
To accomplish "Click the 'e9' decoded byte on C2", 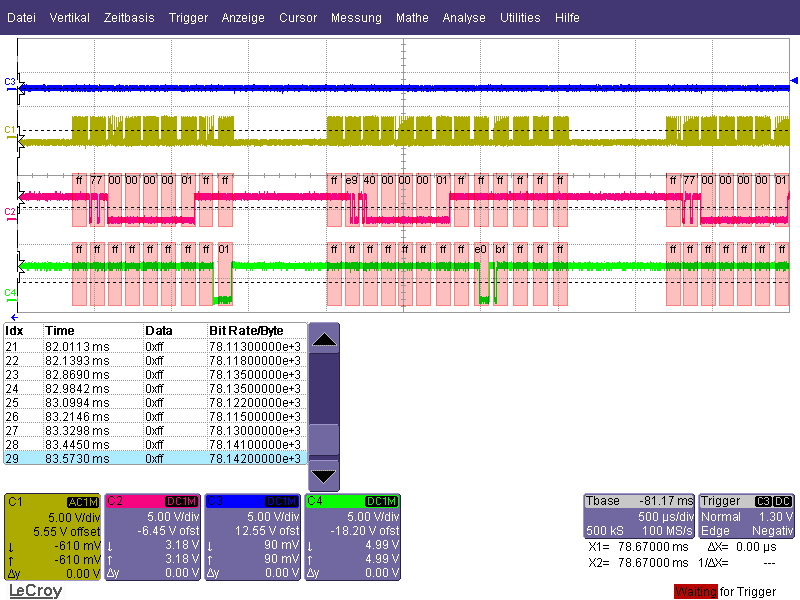I will click(352, 180).
